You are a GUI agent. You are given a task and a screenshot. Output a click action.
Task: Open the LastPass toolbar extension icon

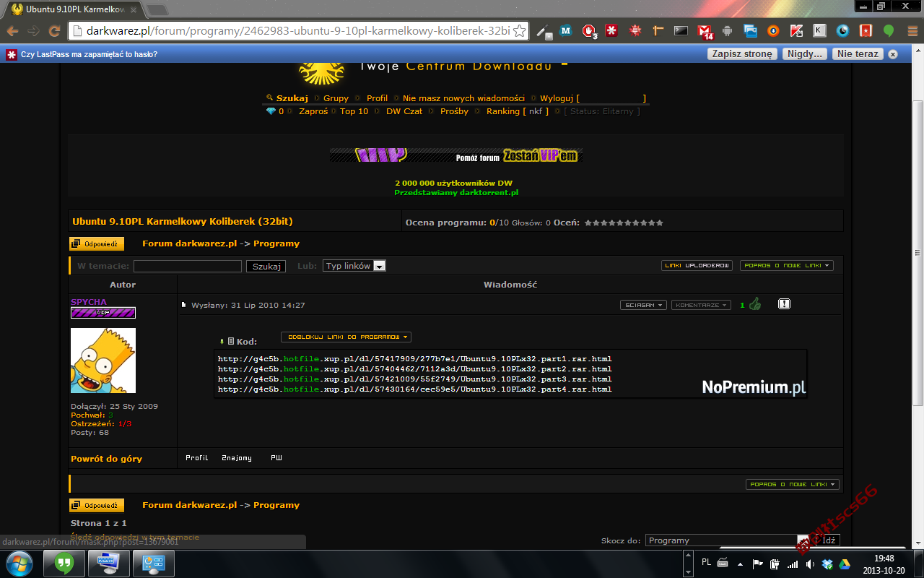pyautogui.click(x=611, y=31)
